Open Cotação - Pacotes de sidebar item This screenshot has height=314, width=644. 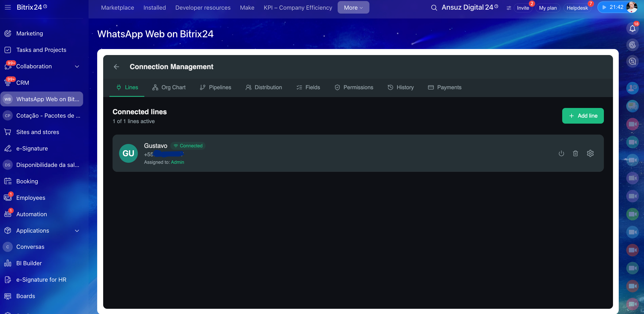click(42, 116)
